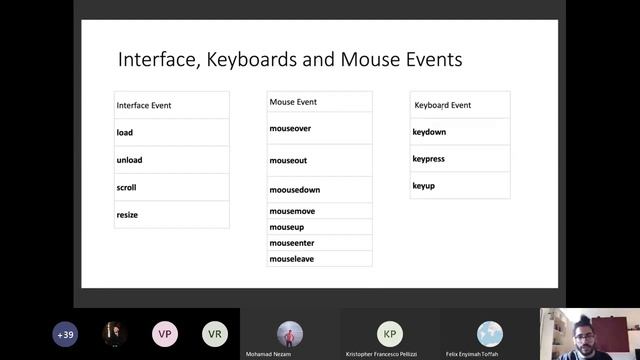This screenshot has height=360, width=640.
Task: Select the 'Mouse Event' header cell
Action: click(x=320, y=102)
